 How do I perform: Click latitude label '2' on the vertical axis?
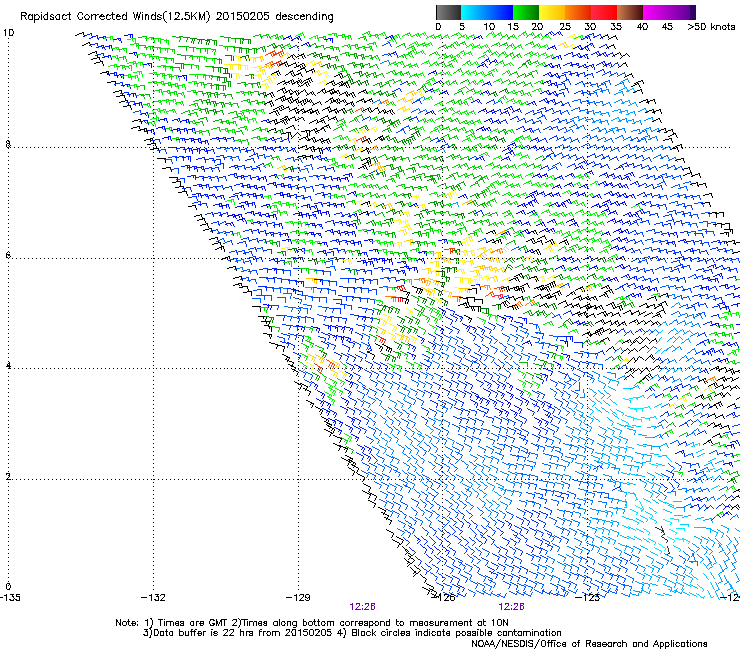[x=8, y=477]
